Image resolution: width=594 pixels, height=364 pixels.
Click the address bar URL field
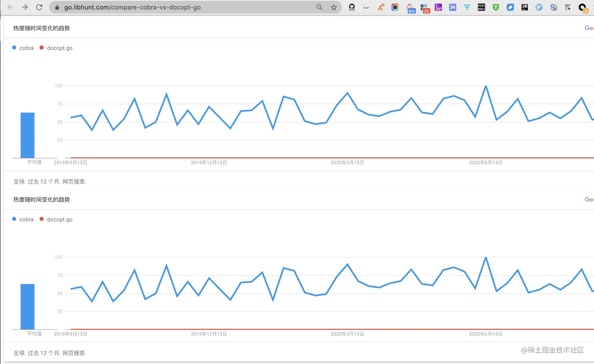(x=185, y=7)
